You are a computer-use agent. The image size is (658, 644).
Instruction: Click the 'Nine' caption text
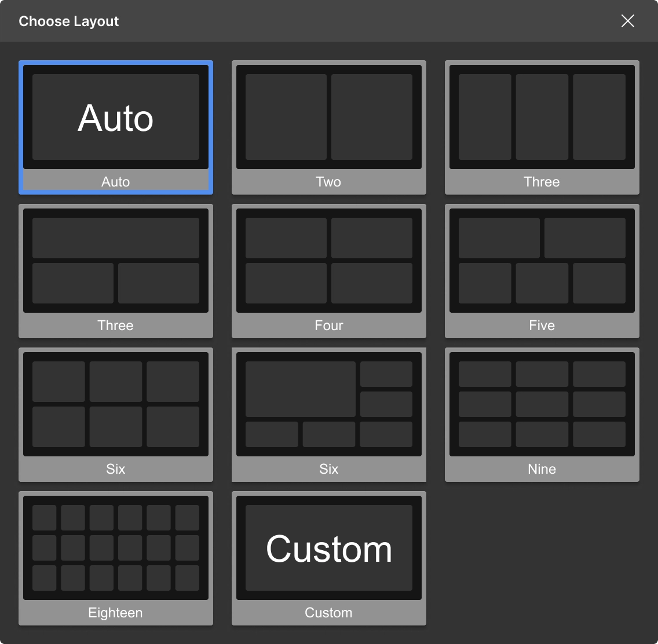click(542, 469)
